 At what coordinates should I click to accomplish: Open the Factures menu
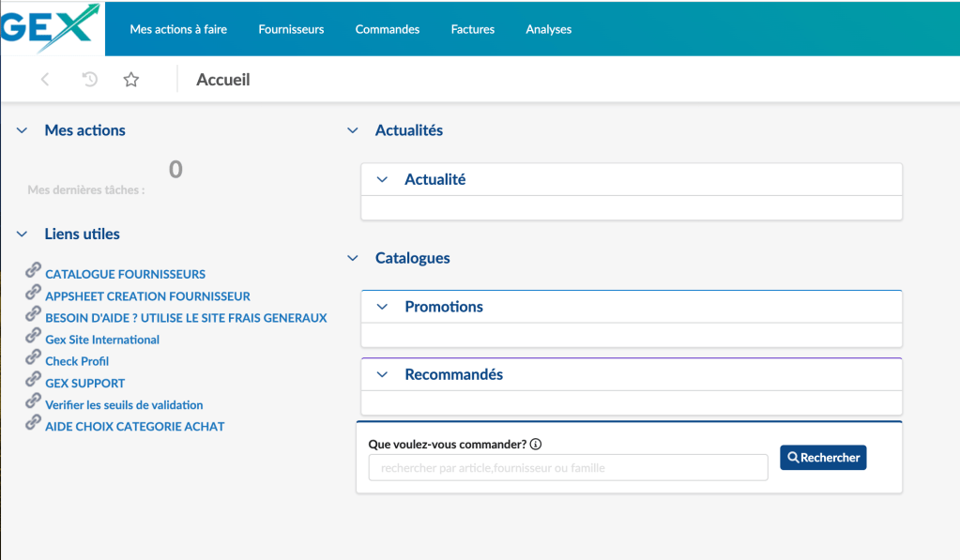pos(472,29)
